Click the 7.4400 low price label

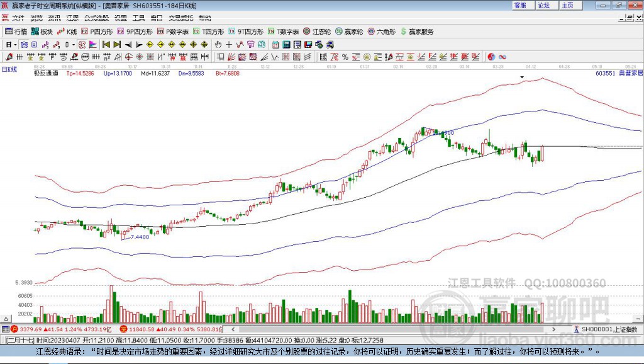click(140, 237)
